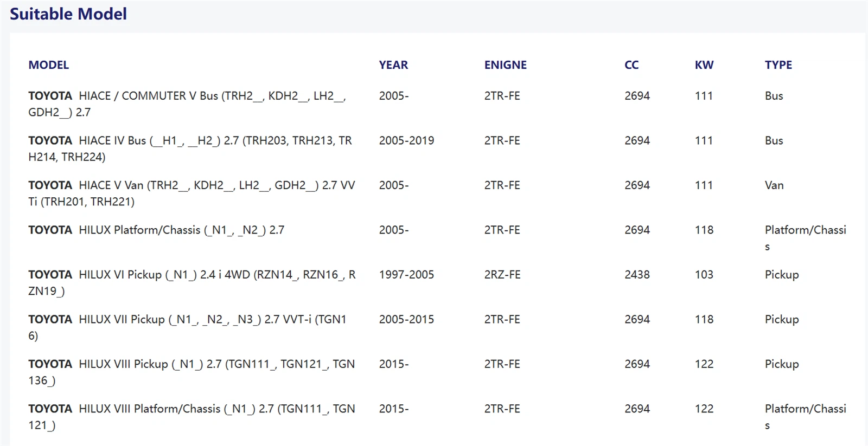Select the HILUX VI Pickup model text
Image resolution: width=868 pixels, height=446 pixels.
coord(192,283)
